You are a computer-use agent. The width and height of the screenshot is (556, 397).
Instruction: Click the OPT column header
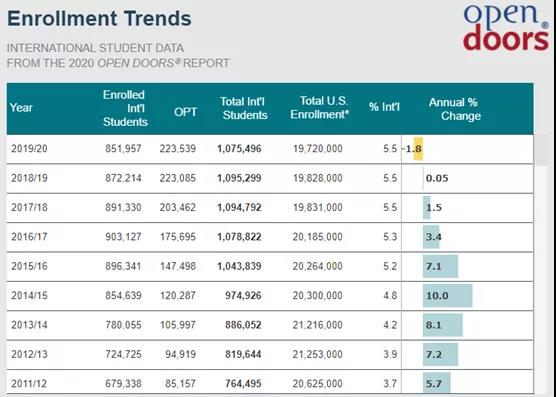pyautogui.click(x=185, y=112)
